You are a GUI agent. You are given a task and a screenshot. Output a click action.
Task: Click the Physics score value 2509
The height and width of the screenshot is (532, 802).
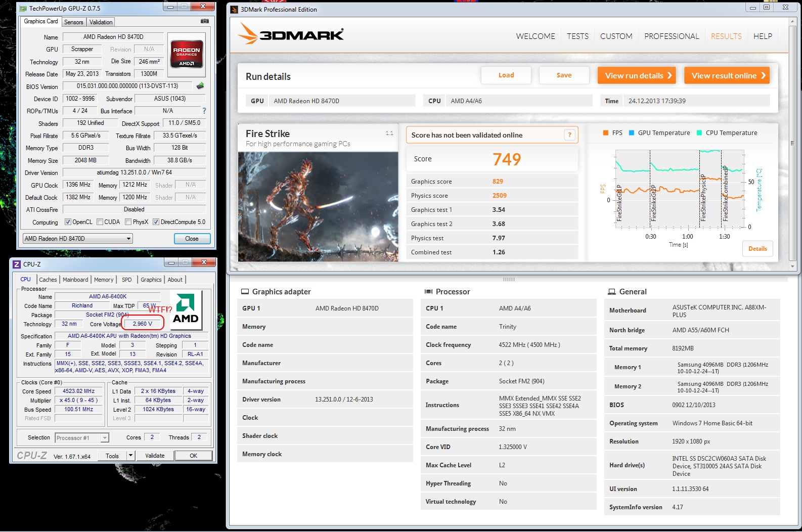point(500,196)
